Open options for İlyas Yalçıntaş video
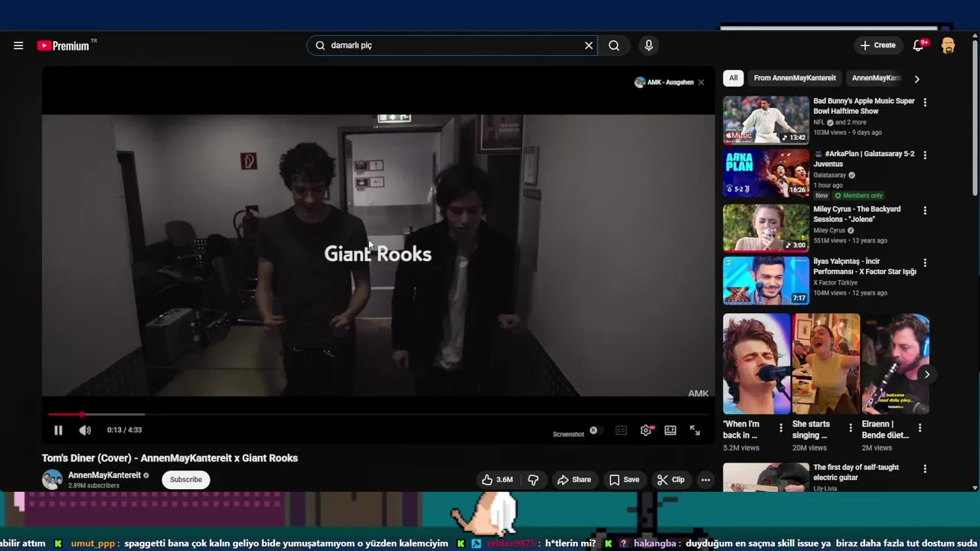This screenshot has width=980, height=551. pyautogui.click(x=925, y=262)
